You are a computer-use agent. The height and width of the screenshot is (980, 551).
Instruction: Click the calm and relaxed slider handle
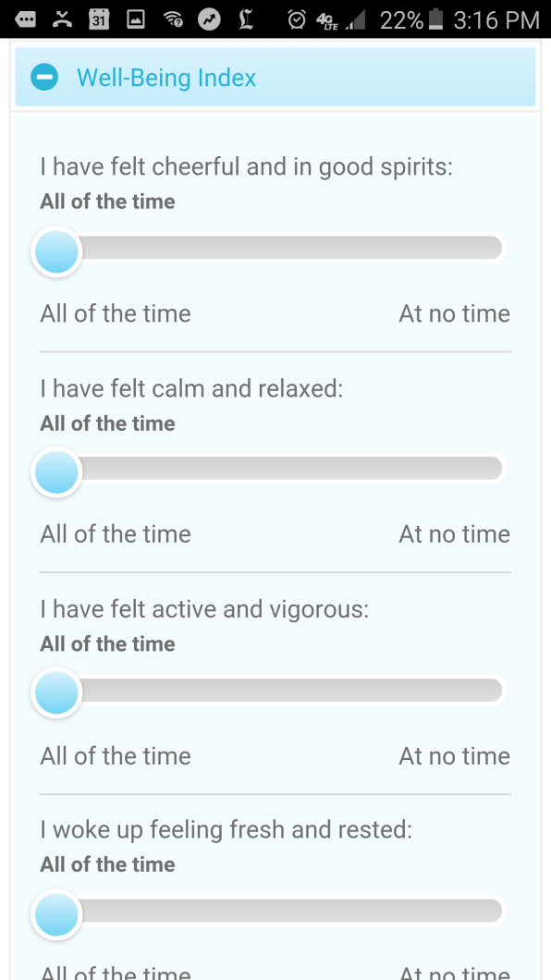tap(56, 472)
